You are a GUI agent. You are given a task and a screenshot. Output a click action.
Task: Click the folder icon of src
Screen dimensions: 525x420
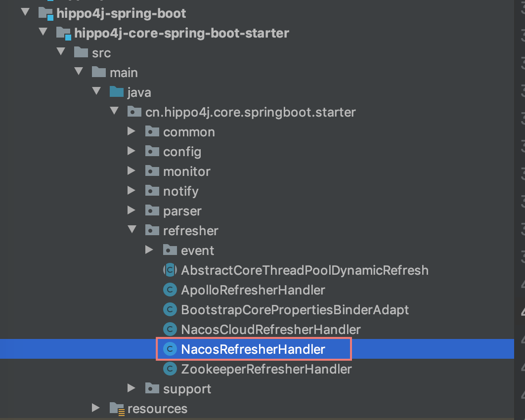point(80,53)
